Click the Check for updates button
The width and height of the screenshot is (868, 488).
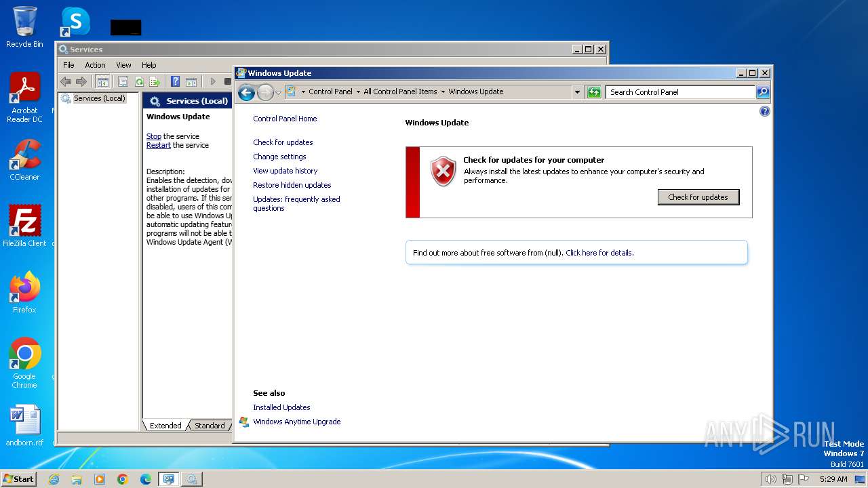[698, 197]
